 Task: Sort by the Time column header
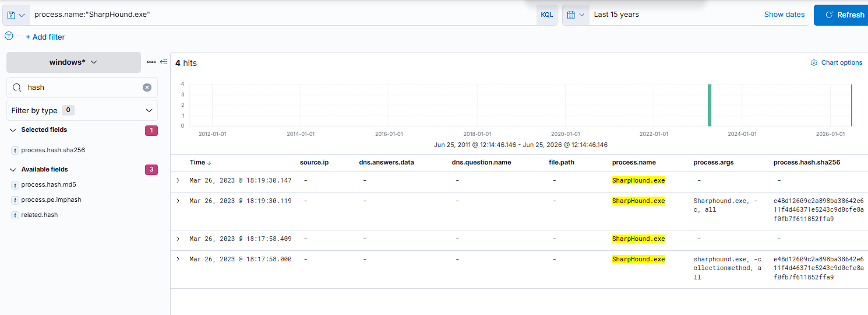pos(201,162)
